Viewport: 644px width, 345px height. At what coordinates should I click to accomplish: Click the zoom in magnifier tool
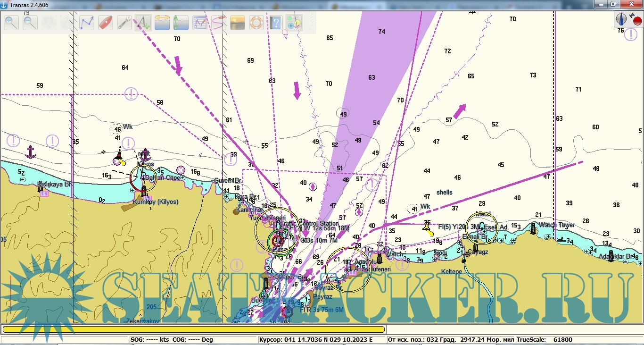(x=11, y=23)
